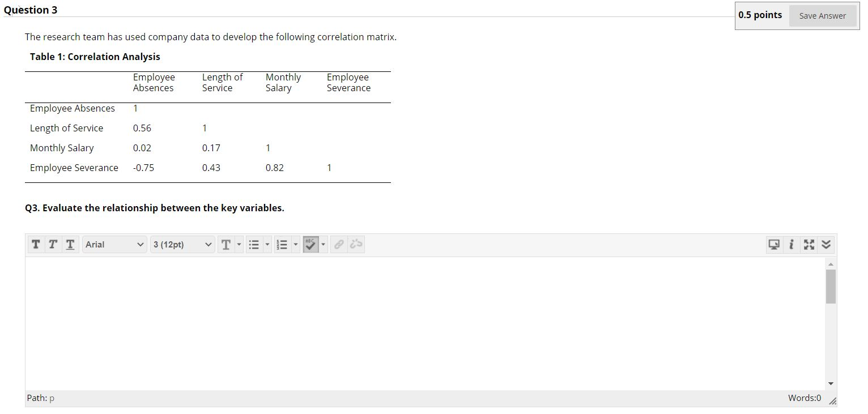Apply italic formatting in the editor toolbar

coord(53,245)
